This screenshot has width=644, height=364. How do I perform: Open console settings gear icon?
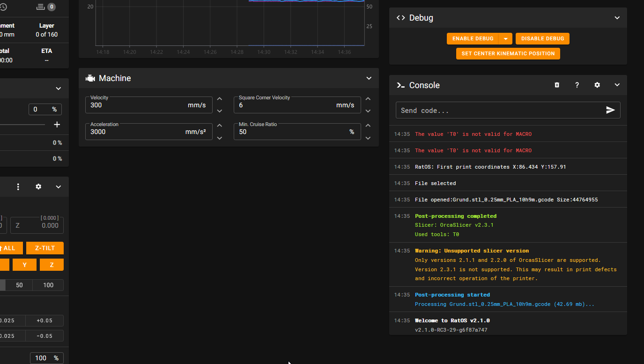[597, 85]
